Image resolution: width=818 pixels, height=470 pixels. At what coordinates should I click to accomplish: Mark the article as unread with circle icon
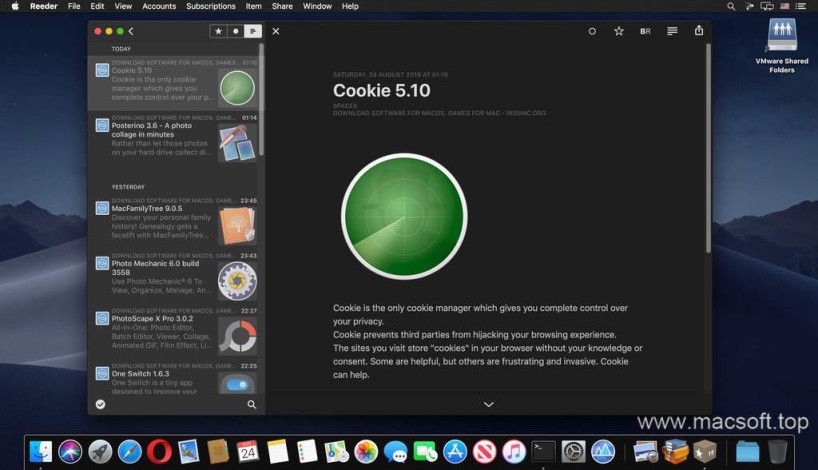(x=592, y=31)
